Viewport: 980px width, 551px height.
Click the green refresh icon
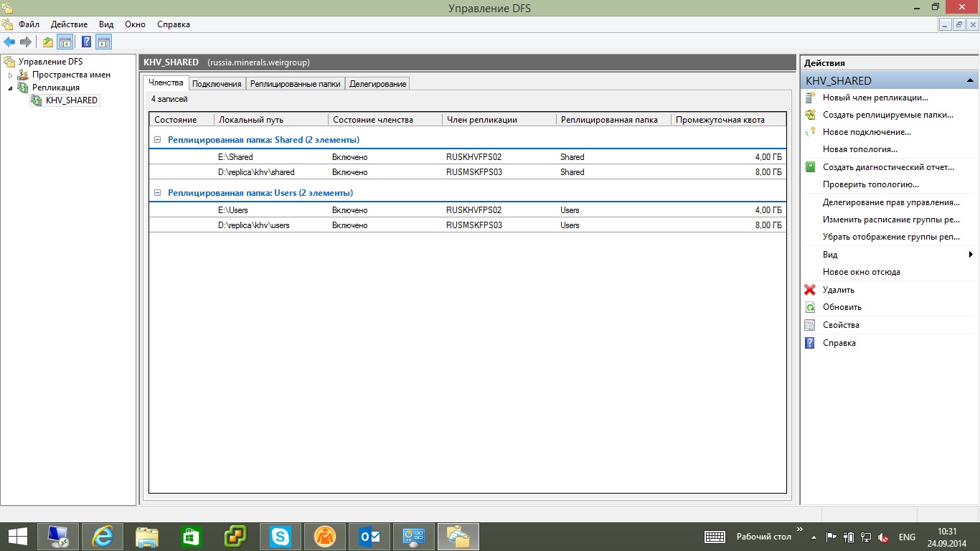point(810,307)
